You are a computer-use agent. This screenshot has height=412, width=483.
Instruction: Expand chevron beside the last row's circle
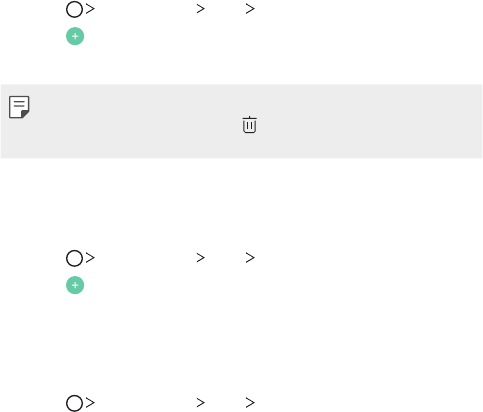pyautogui.click(x=90, y=403)
